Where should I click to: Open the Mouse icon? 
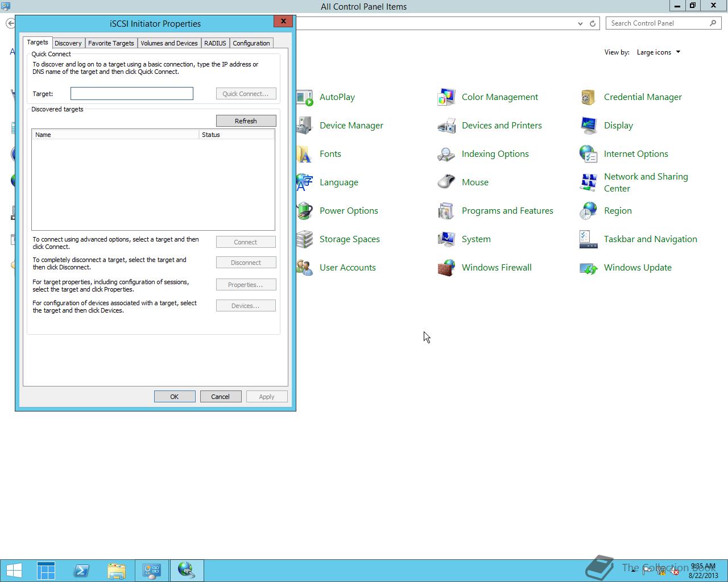(x=446, y=182)
